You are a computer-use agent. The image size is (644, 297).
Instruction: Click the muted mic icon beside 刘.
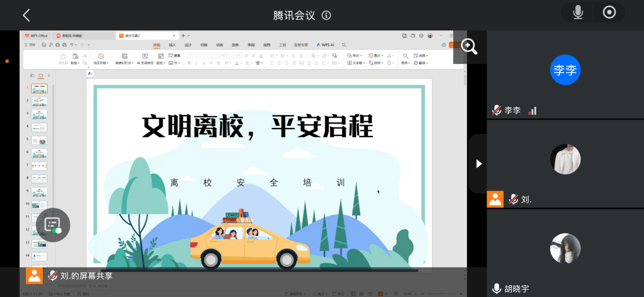click(514, 199)
